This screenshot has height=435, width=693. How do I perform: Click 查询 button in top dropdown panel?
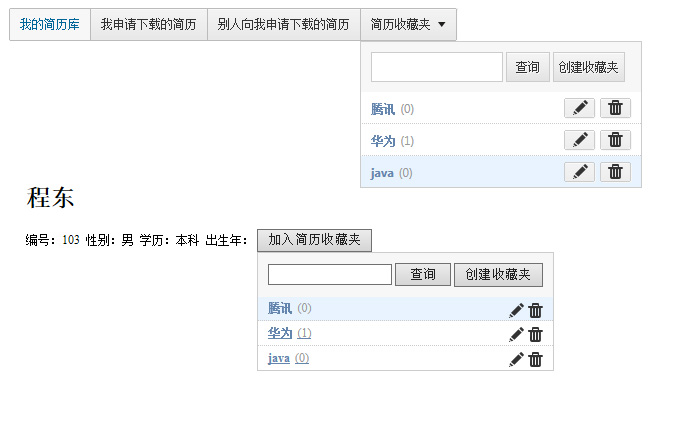[528, 67]
